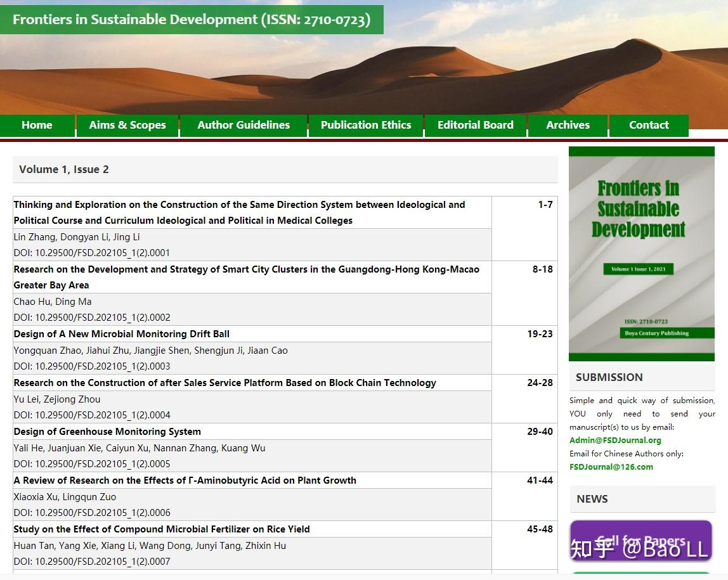Open the Ideological and Political Course article
This screenshot has width=728, height=580.
click(240, 212)
